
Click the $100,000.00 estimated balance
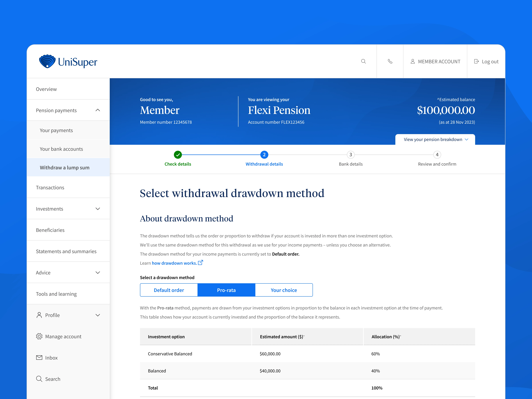pyautogui.click(x=446, y=110)
